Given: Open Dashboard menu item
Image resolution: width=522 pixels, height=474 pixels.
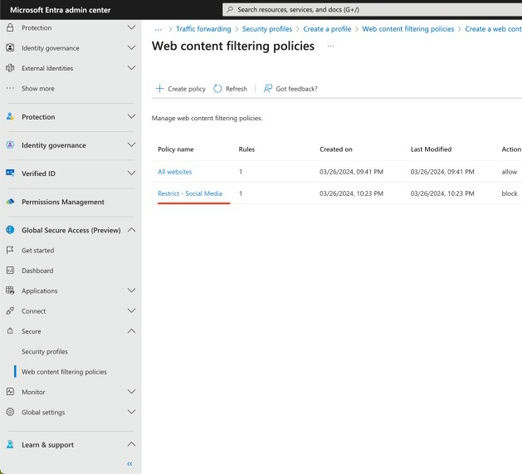Looking at the screenshot, I should click(x=37, y=271).
